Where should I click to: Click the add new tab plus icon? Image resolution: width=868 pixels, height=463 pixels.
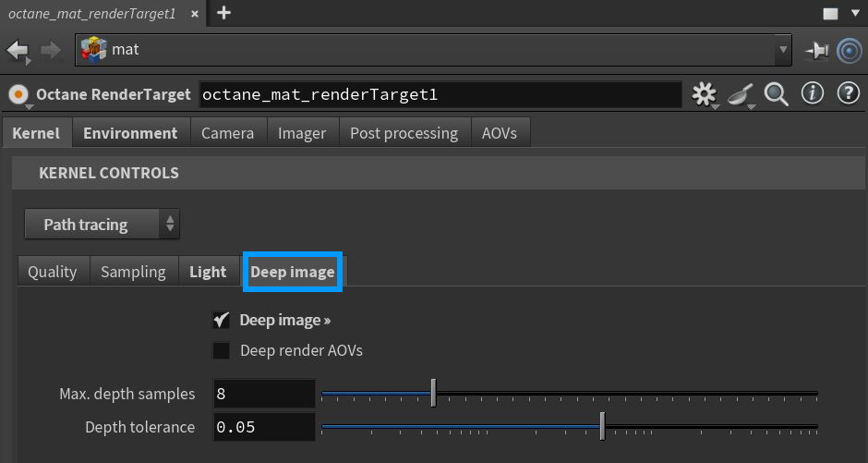tap(223, 13)
